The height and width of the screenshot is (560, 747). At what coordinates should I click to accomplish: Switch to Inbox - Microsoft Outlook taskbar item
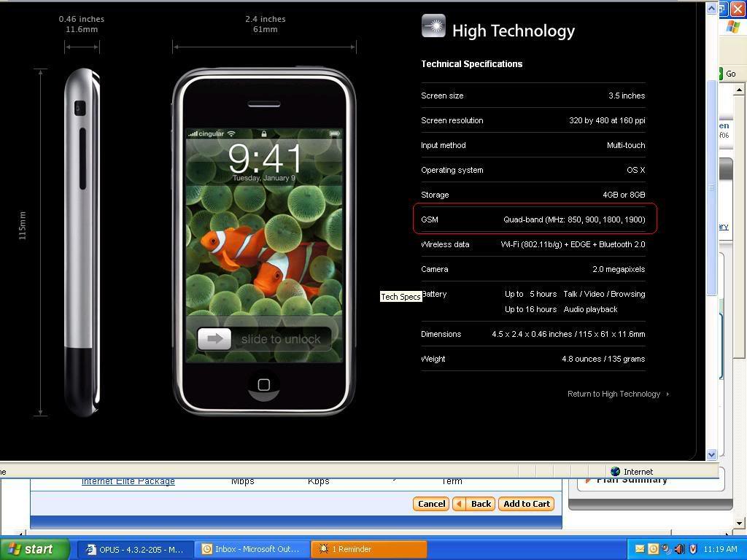[252, 549]
